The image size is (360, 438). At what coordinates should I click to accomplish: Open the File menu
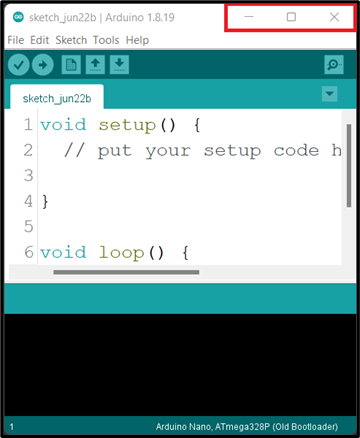[x=16, y=40]
